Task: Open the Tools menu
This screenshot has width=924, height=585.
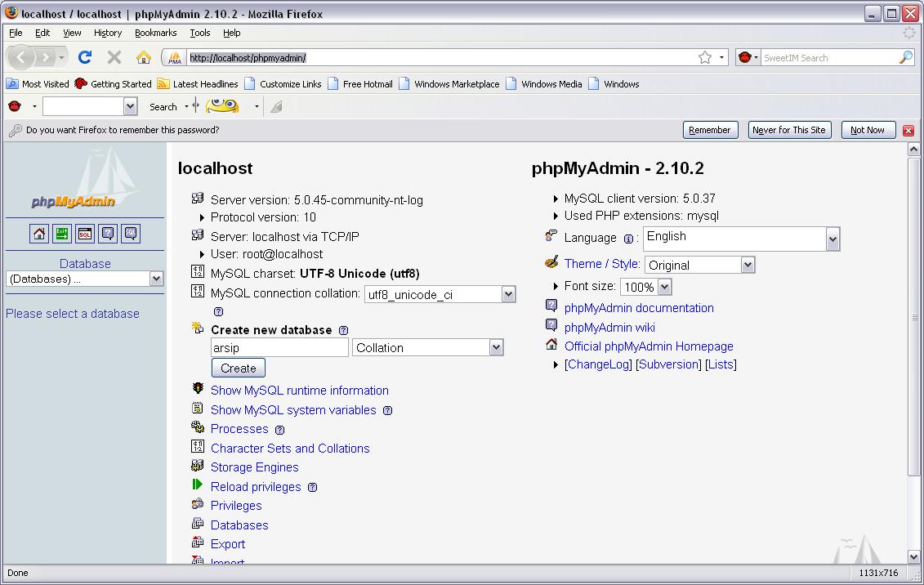Action: (200, 33)
